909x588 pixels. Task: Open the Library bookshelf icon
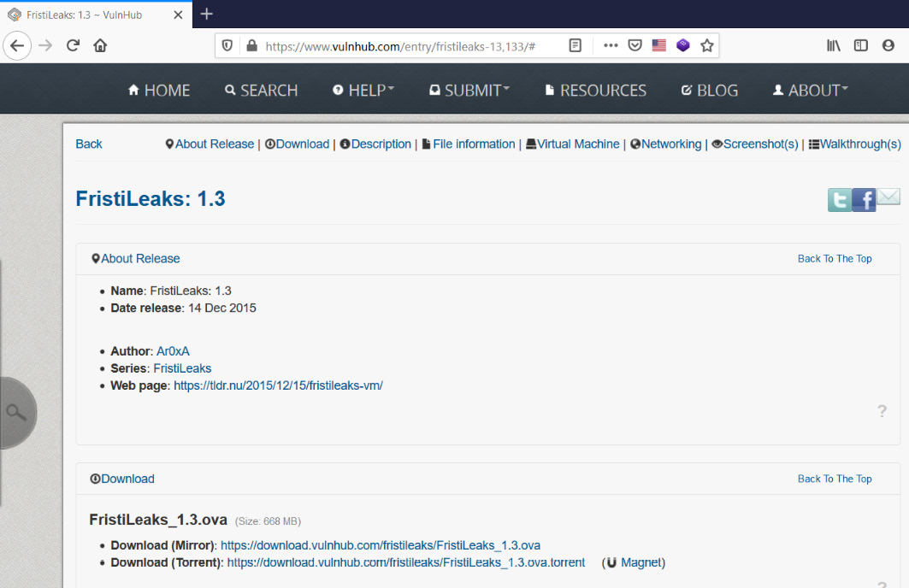click(834, 45)
